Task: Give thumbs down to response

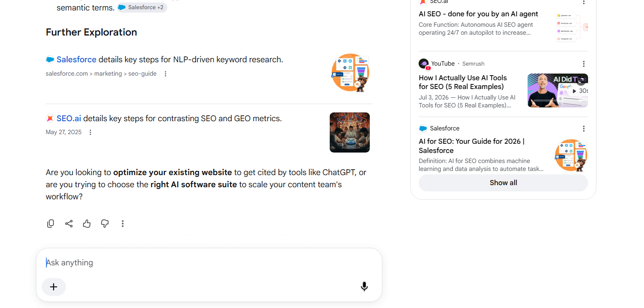Action: [x=105, y=224]
